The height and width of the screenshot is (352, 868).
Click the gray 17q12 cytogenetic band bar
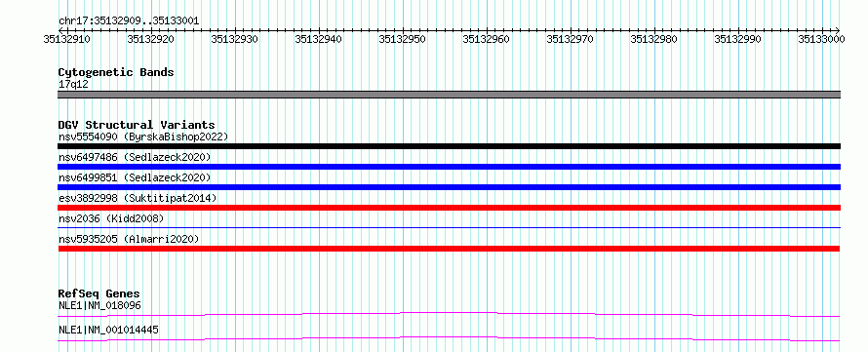pos(449,95)
